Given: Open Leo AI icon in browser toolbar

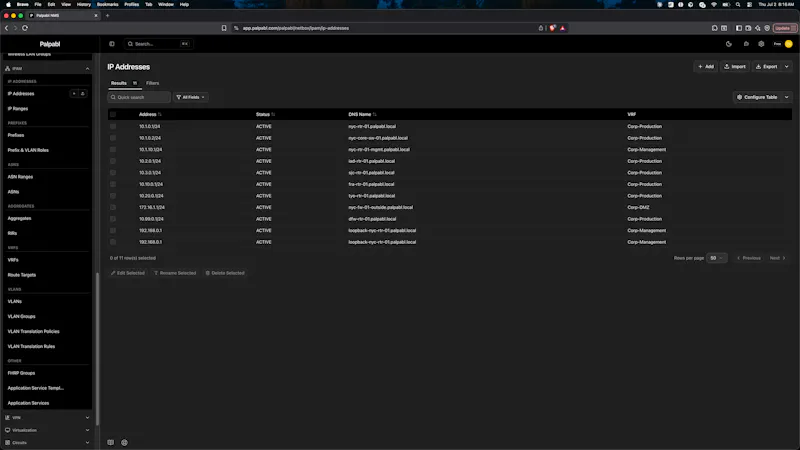Looking at the screenshot, I should 758,28.
